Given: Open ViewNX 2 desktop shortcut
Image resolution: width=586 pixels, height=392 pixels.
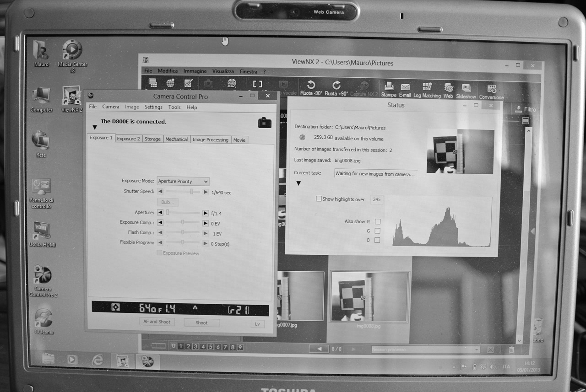Looking at the screenshot, I should (71, 99).
